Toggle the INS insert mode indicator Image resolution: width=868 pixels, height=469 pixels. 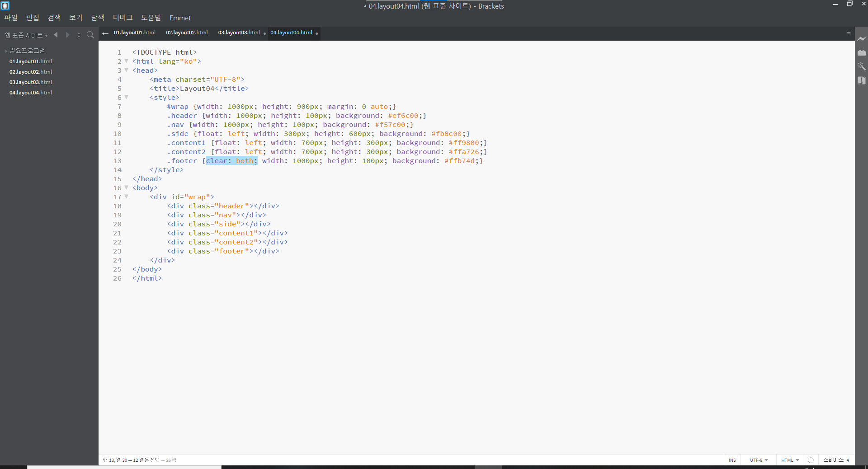(x=732, y=460)
